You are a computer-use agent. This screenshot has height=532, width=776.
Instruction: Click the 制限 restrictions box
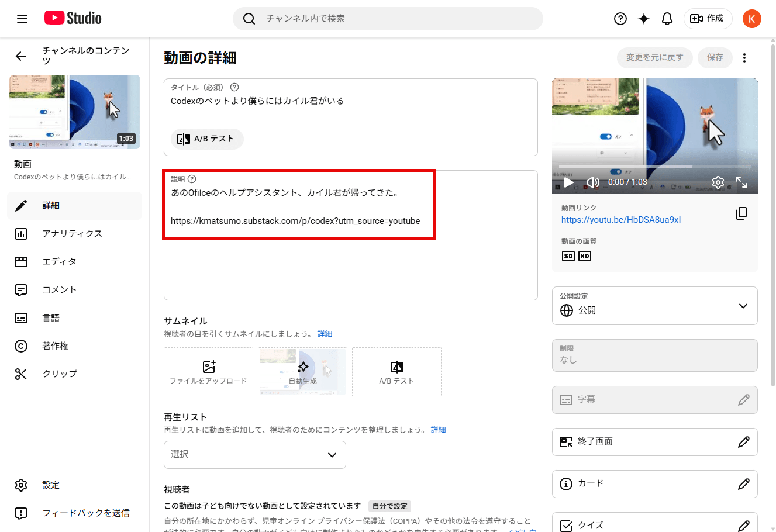pyautogui.click(x=655, y=355)
